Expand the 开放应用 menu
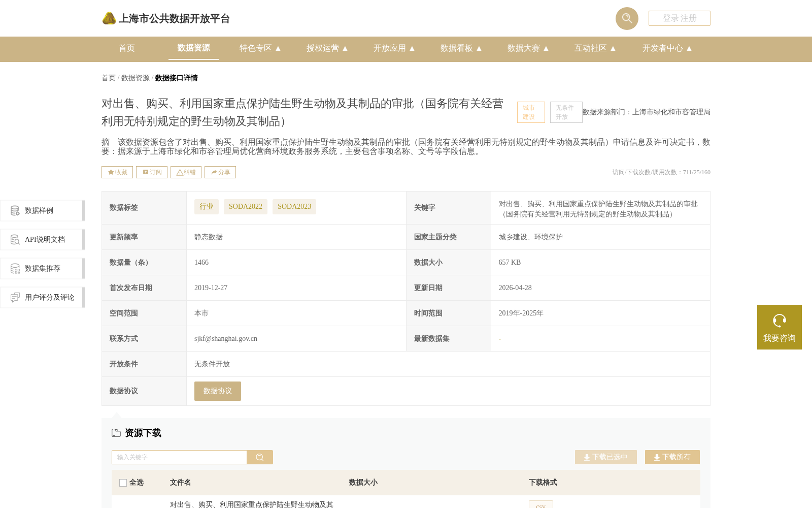This screenshot has height=508, width=812. (394, 48)
